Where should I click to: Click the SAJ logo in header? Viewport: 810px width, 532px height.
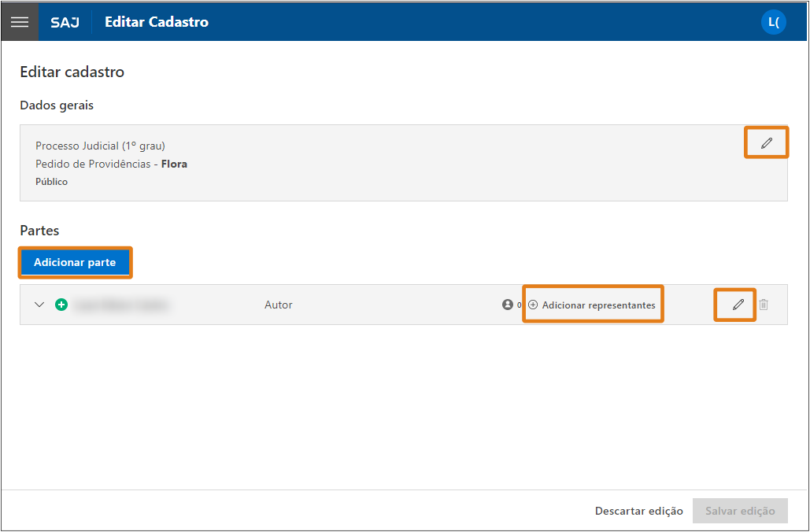point(65,22)
